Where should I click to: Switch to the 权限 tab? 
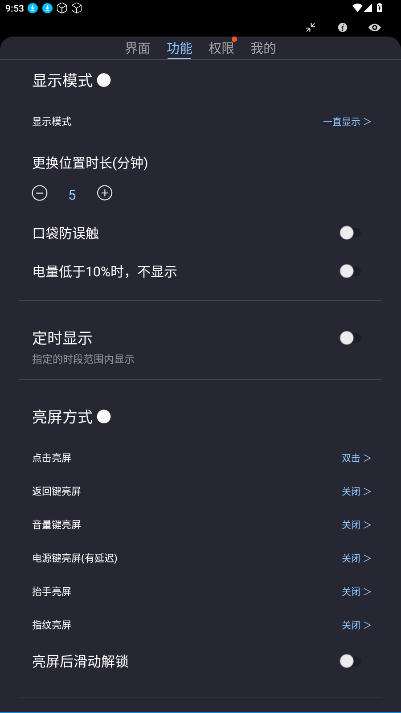click(x=221, y=48)
